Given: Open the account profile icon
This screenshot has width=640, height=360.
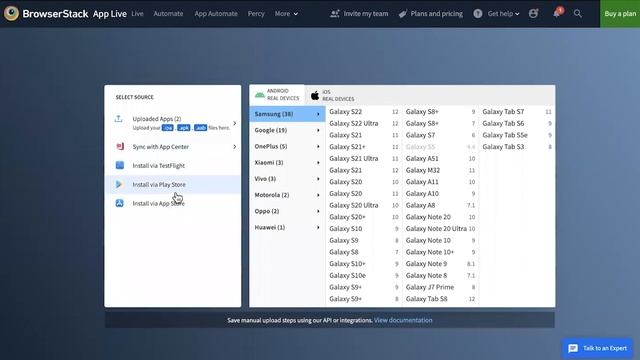Looking at the screenshot, I should point(533,13).
